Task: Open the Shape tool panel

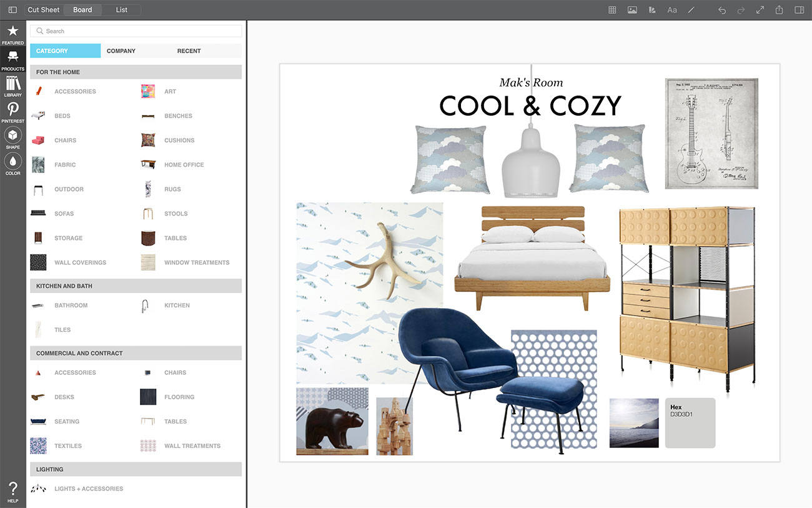Action: pos(12,138)
